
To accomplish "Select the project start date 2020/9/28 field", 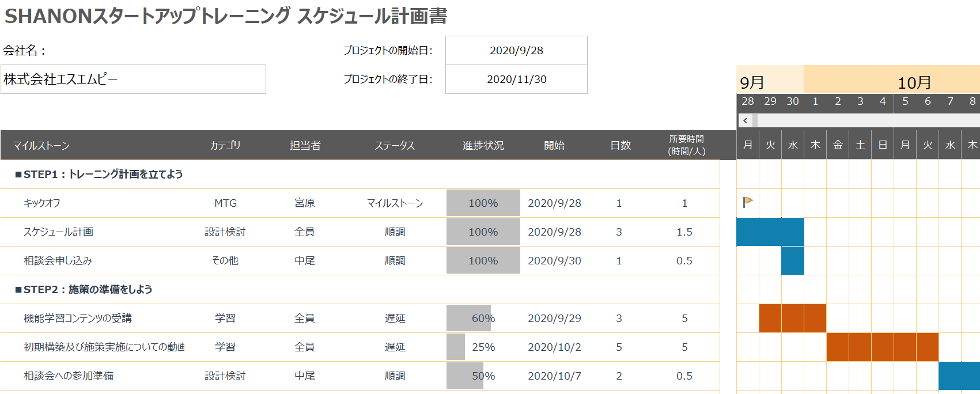I will coord(516,50).
